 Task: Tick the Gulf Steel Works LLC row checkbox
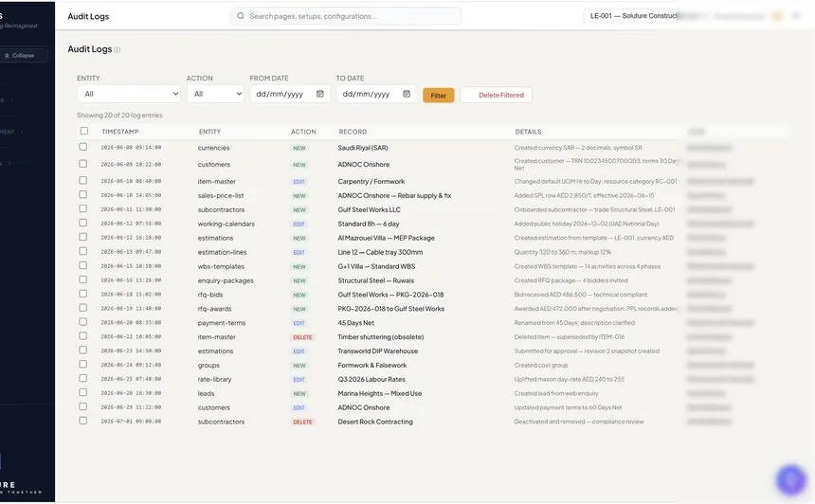click(83, 208)
